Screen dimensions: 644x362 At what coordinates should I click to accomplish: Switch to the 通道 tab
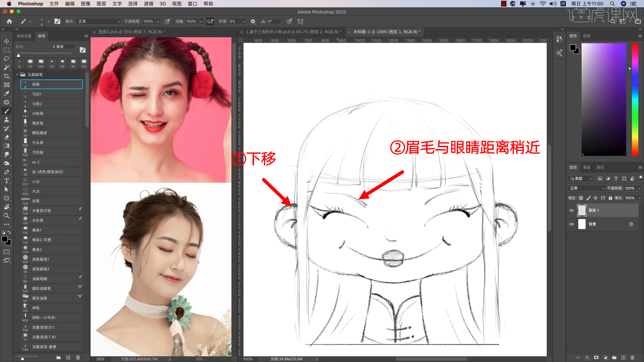point(587,167)
